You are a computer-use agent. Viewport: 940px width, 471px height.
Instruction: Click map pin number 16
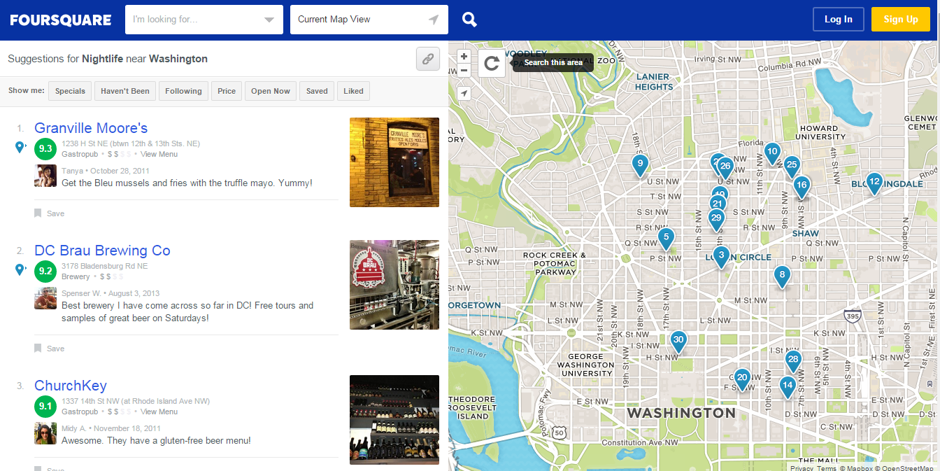[x=802, y=186]
